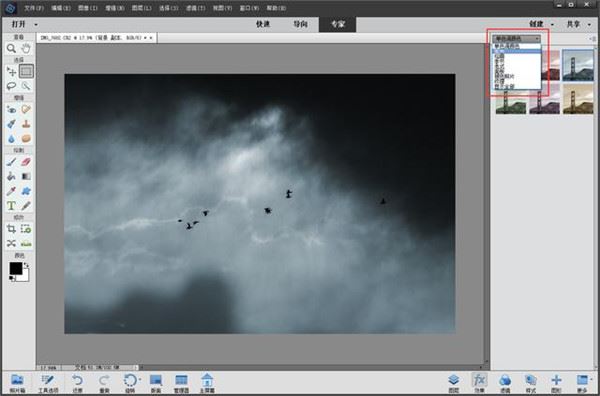This screenshot has width=600, height=396.
Task: Swap foreground and background colors arrow
Action: point(26,265)
